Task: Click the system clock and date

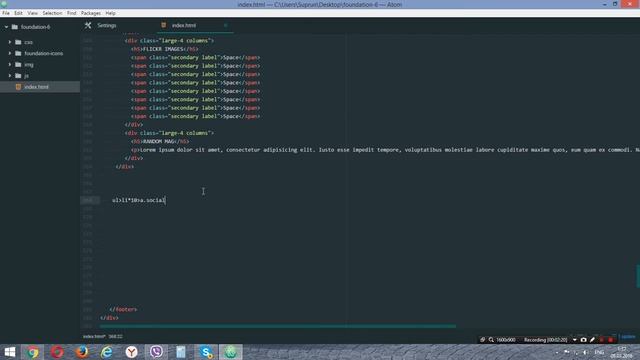Action: click(x=622, y=352)
